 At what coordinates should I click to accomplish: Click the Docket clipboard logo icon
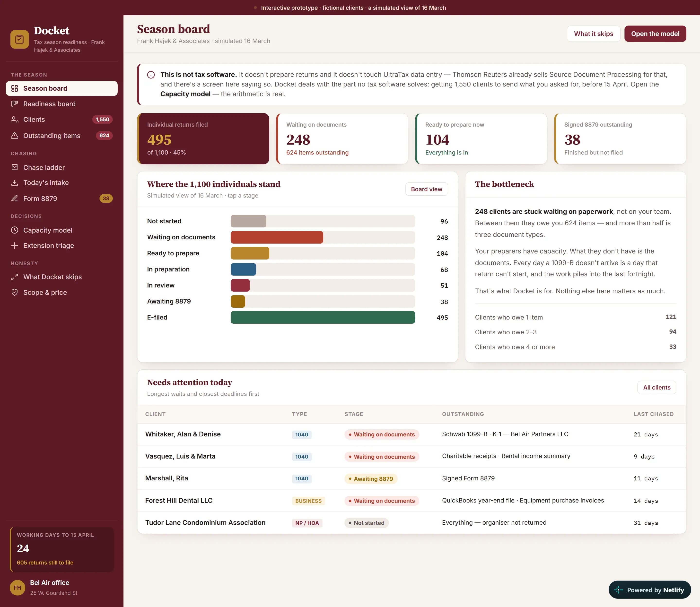click(19, 39)
